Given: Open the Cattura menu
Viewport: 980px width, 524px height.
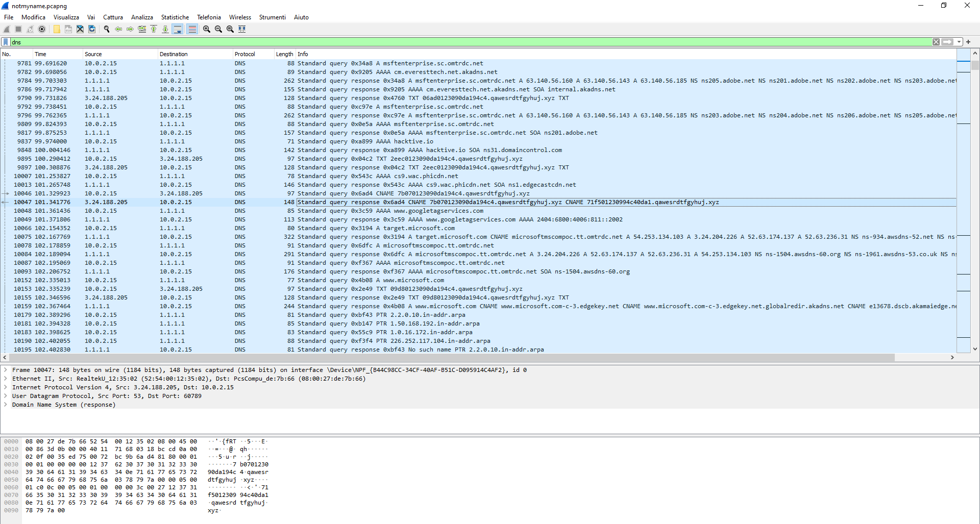Looking at the screenshot, I should 113,17.
